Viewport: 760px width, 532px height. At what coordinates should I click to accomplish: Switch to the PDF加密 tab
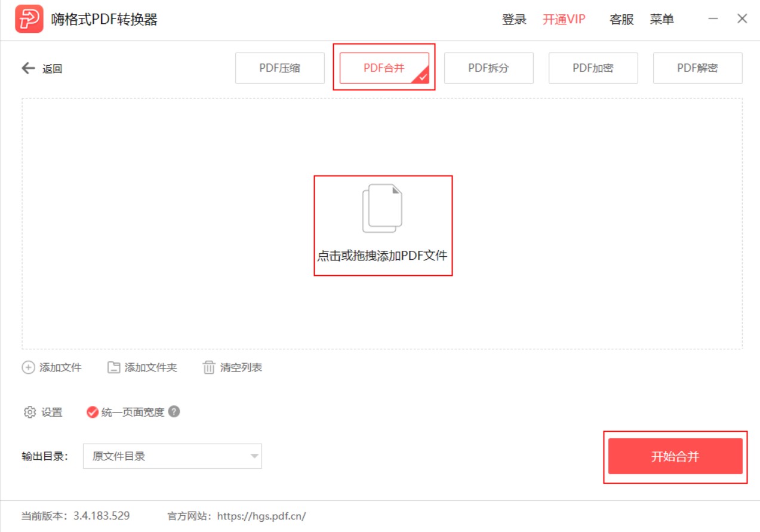593,68
